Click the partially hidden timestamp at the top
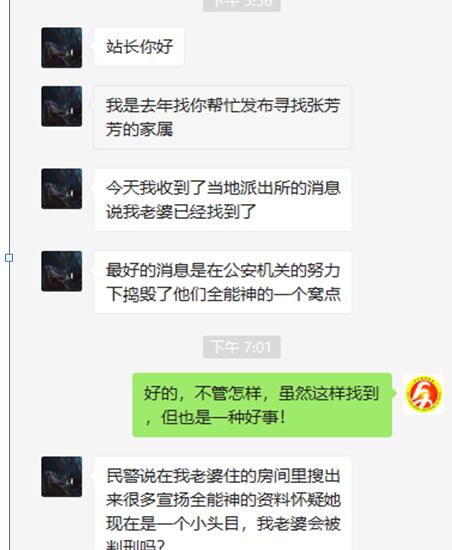The height and width of the screenshot is (550, 452). (x=242, y=5)
